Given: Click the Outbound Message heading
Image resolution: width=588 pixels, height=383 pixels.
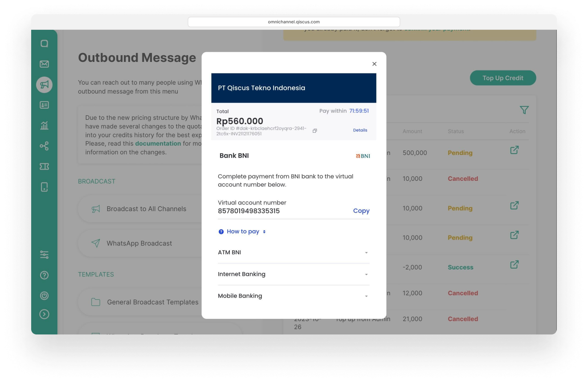Looking at the screenshot, I should pos(137,58).
